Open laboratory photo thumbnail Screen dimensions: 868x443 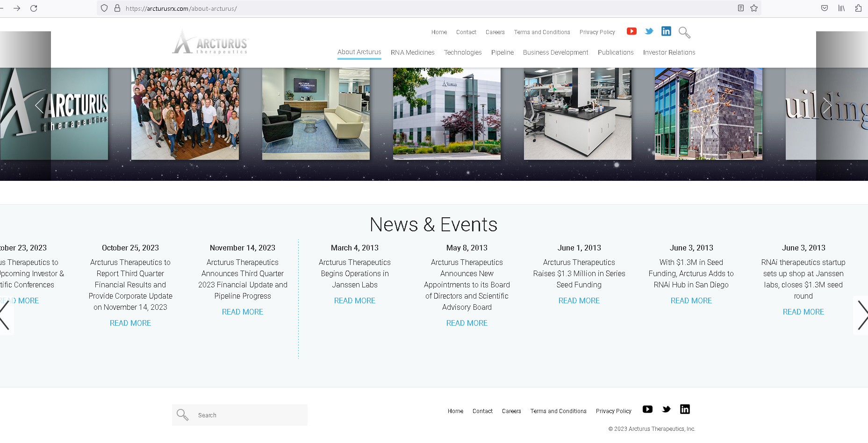point(578,114)
